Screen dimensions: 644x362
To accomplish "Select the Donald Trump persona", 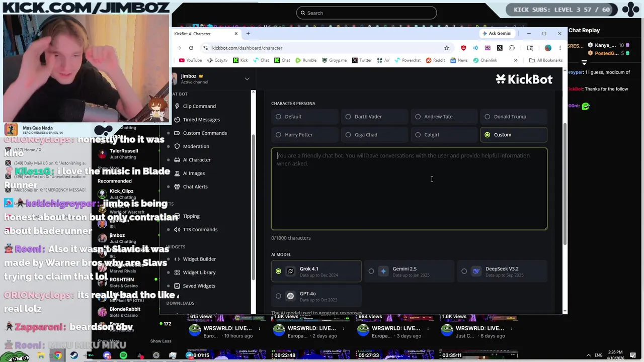I will [x=514, y=117].
